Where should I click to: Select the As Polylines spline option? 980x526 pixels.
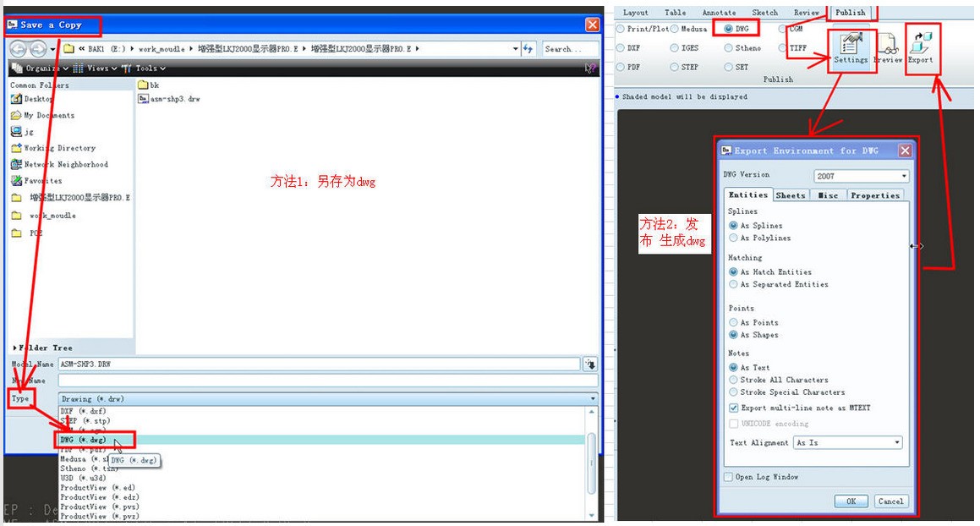pos(733,238)
